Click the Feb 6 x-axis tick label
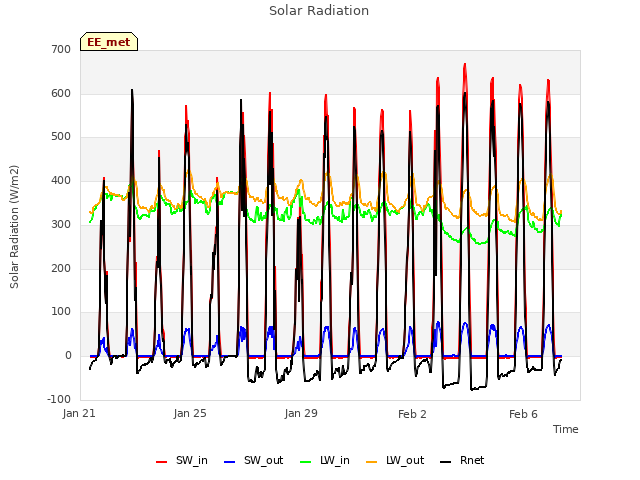Image resolution: width=640 pixels, height=480 pixels. (x=523, y=414)
